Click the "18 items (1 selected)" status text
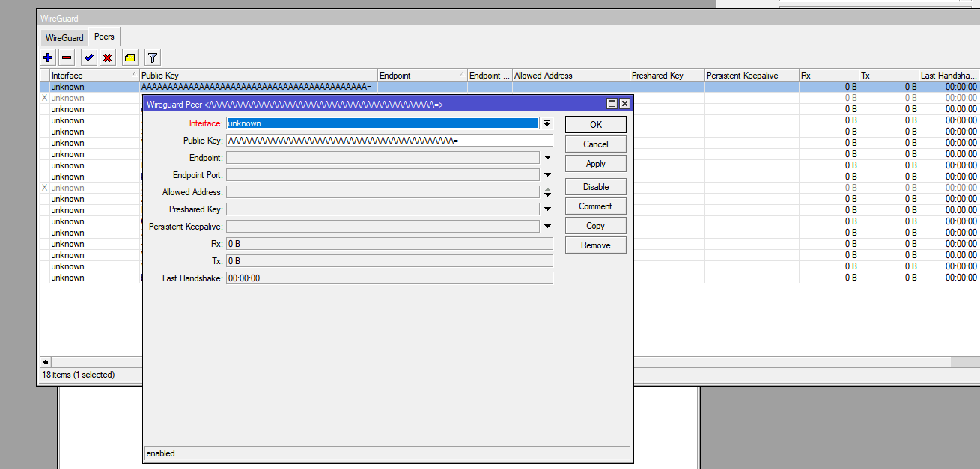The image size is (980, 469). coord(79,375)
